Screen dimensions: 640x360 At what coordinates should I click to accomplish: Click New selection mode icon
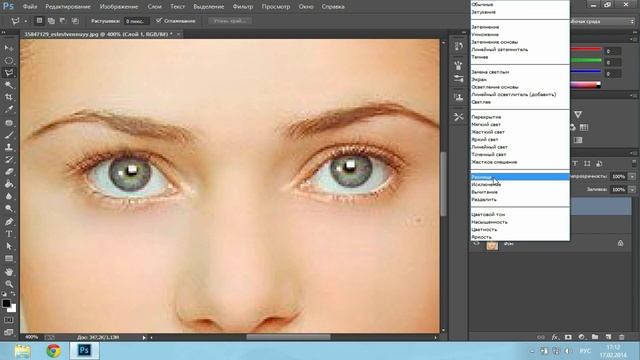[x=39, y=20]
